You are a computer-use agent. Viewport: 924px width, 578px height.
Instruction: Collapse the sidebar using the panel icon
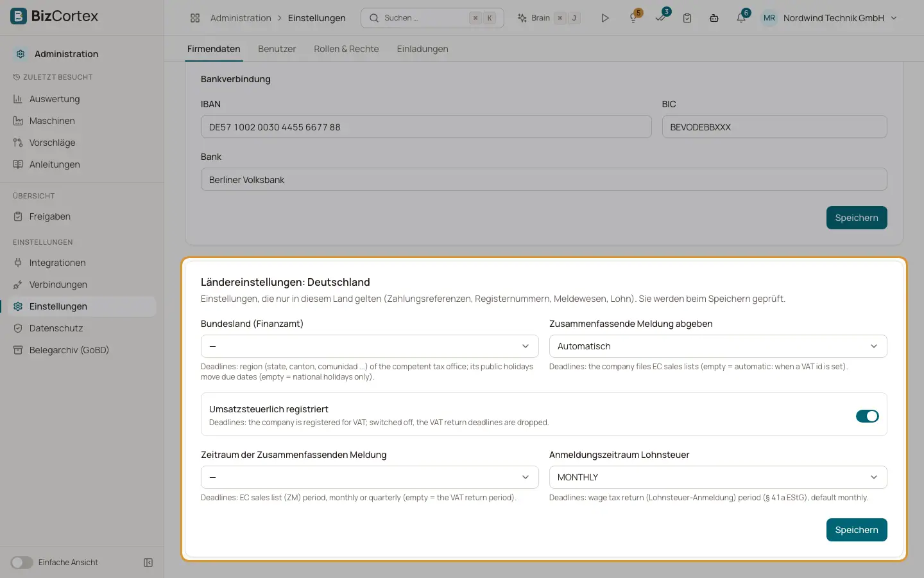(148, 563)
